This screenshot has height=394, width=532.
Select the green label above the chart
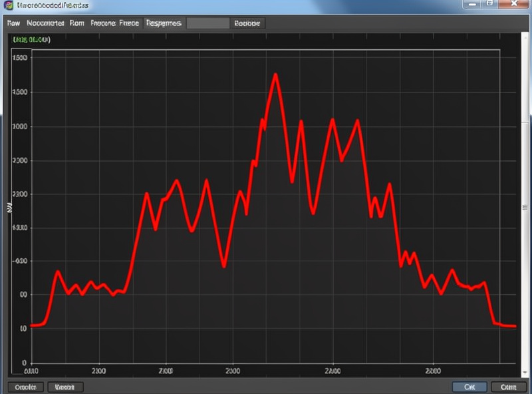(31, 40)
